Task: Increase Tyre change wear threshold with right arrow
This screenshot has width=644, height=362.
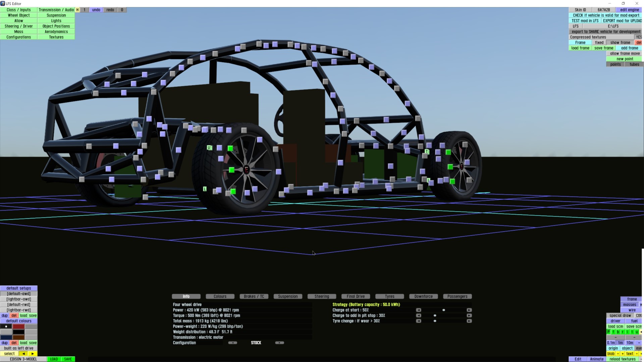Action: (469, 321)
